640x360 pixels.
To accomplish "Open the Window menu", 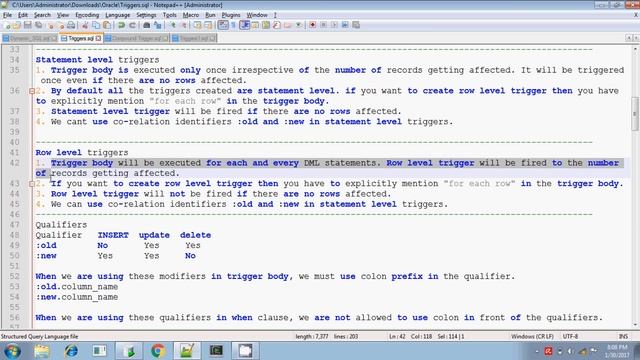I will pos(257,15).
